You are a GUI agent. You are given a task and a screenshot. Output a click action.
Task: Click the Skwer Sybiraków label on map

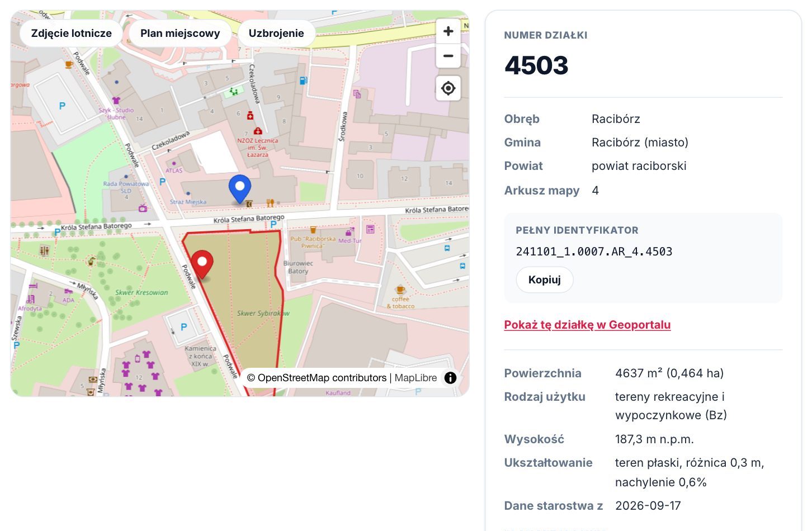tap(263, 313)
